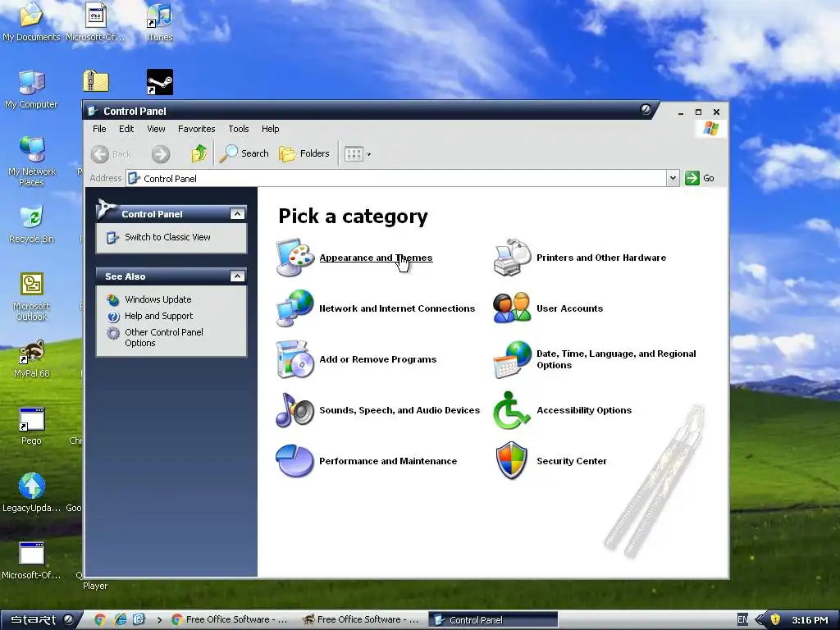Launch Internet Explorer from quick launch

[120, 620]
